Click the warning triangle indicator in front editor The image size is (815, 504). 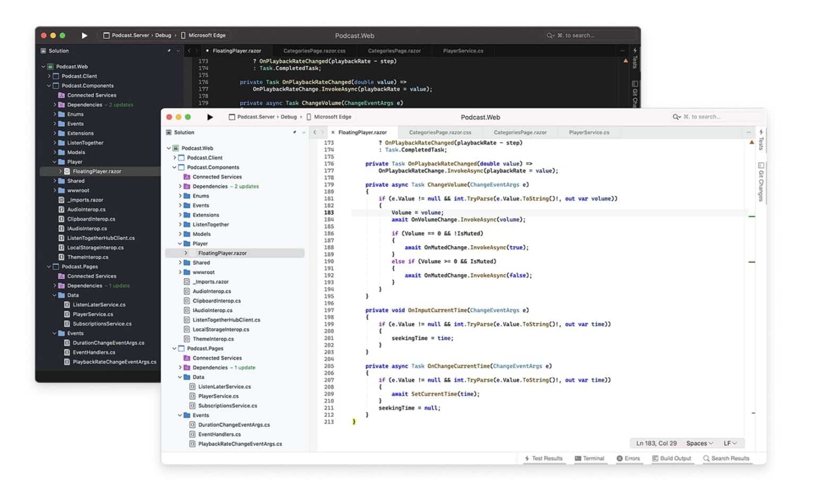point(752,143)
